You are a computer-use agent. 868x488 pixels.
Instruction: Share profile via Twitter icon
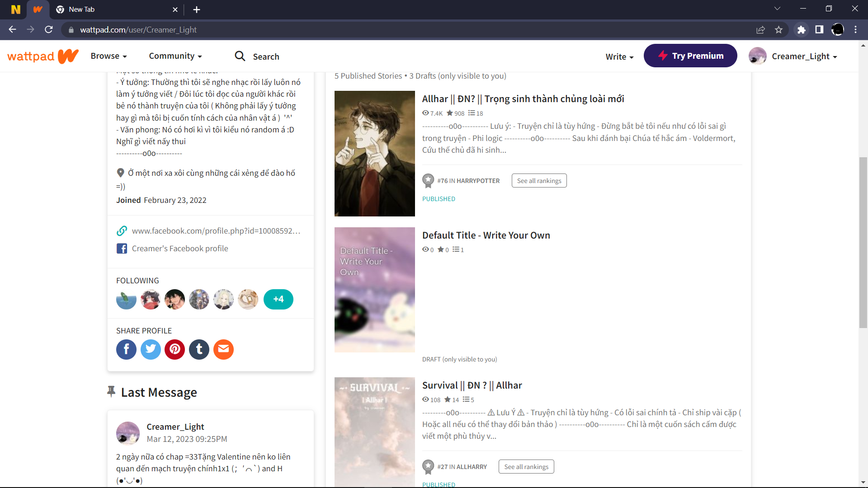tap(151, 349)
